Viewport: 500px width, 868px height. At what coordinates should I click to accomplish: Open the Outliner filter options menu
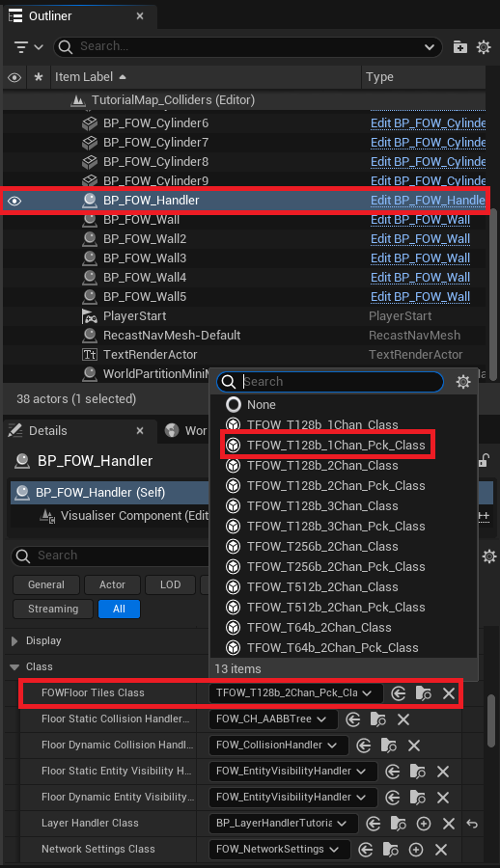[x=28, y=47]
